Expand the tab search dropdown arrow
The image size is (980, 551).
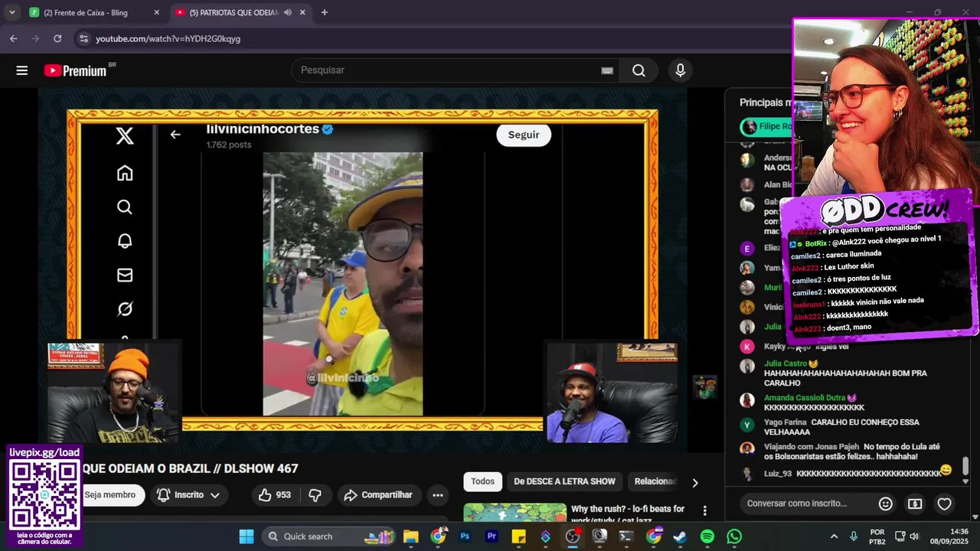(11, 12)
